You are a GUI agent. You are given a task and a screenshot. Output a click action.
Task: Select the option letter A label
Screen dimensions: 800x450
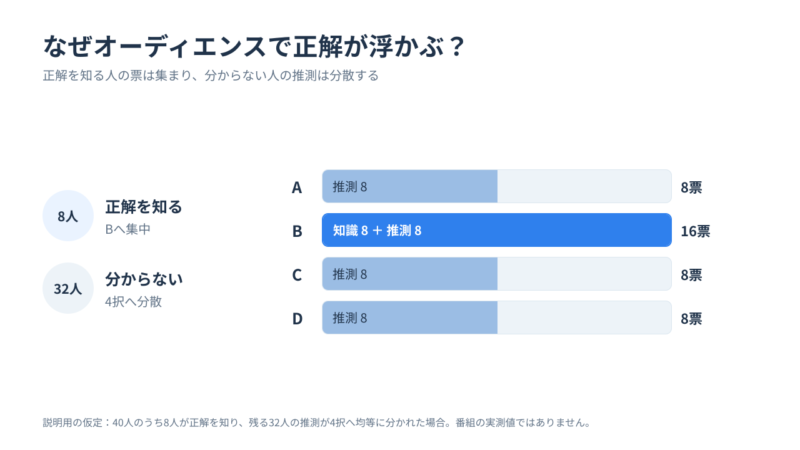click(x=297, y=187)
